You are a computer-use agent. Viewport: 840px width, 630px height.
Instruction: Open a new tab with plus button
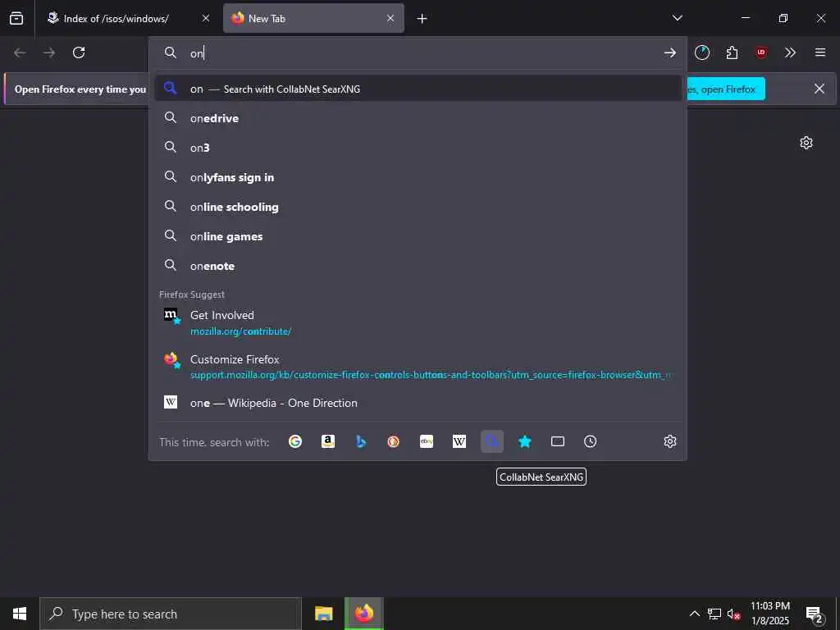[x=422, y=19]
